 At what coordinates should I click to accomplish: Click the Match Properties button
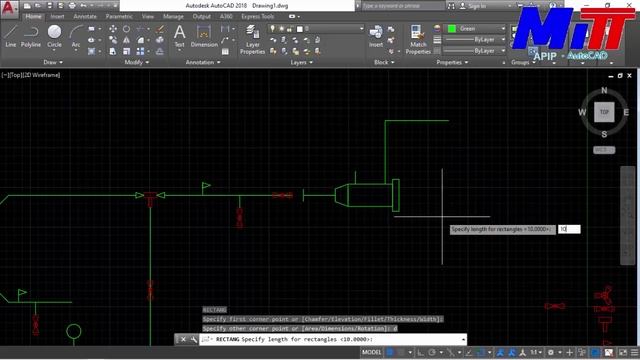pyautogui.click(x=418, y=39)
